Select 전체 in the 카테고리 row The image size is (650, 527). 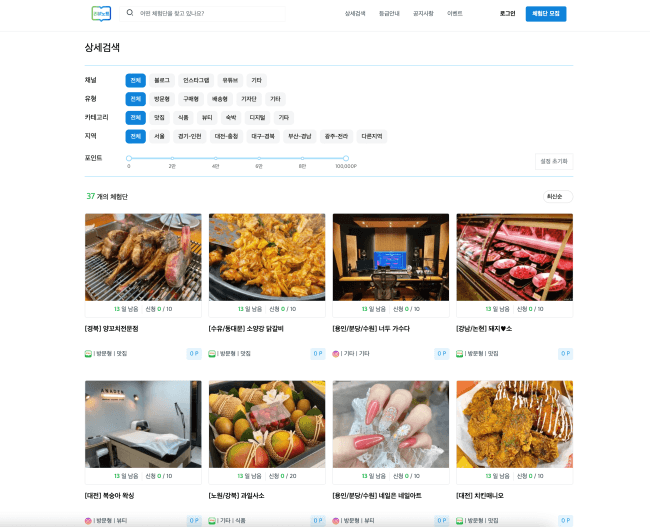pos(136,118)
